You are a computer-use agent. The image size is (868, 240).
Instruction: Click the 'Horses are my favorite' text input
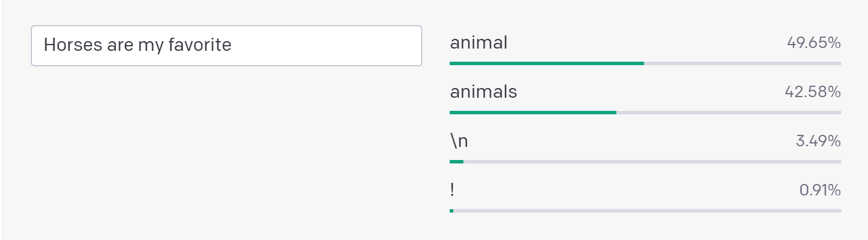pyautogui.click(x=226, y=45)
